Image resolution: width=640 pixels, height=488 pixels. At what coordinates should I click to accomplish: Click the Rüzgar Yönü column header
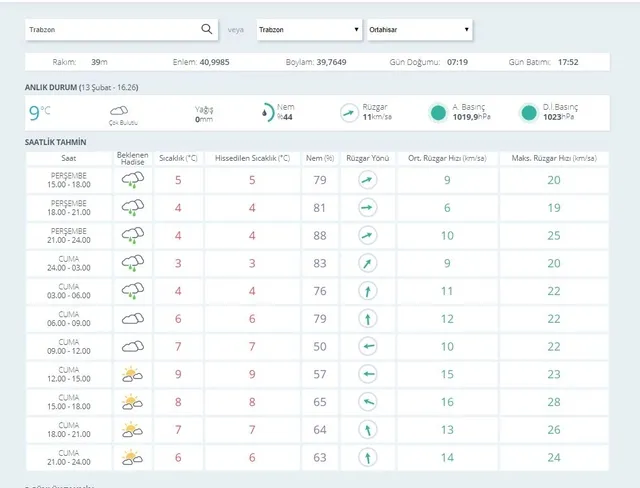(367, 158)
